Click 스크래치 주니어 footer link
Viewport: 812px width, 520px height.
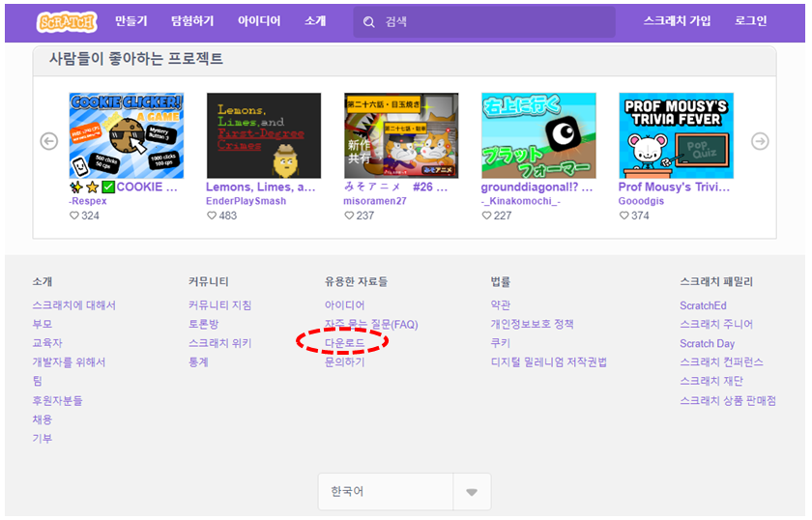[x=716, y=324]
